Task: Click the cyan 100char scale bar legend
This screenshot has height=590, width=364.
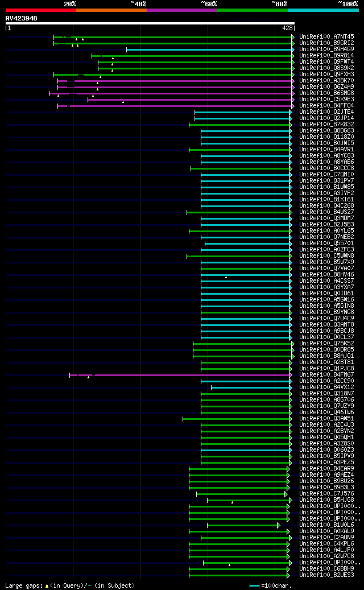Action: [x=255, y=585]
